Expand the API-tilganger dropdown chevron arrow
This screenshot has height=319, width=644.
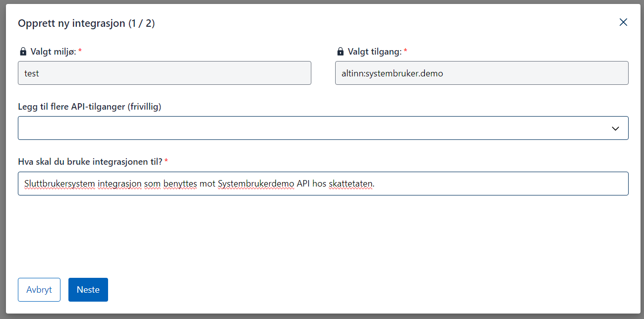pos(615,128)
